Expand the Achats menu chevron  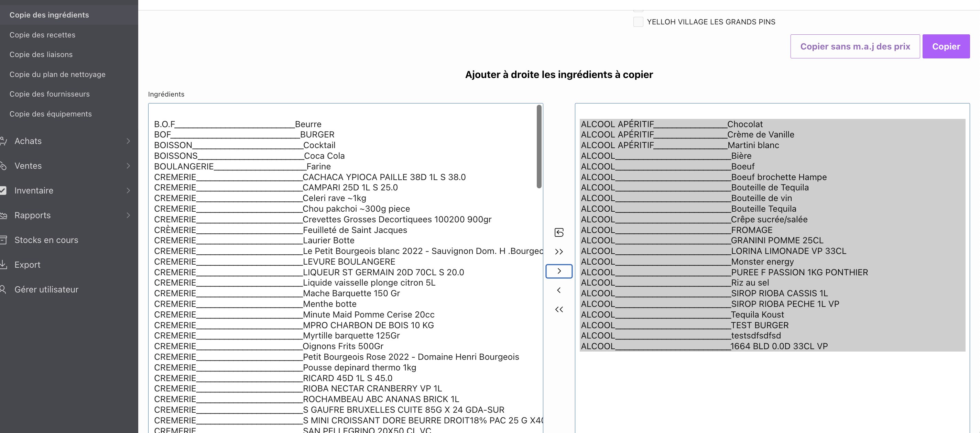[128, 141]
